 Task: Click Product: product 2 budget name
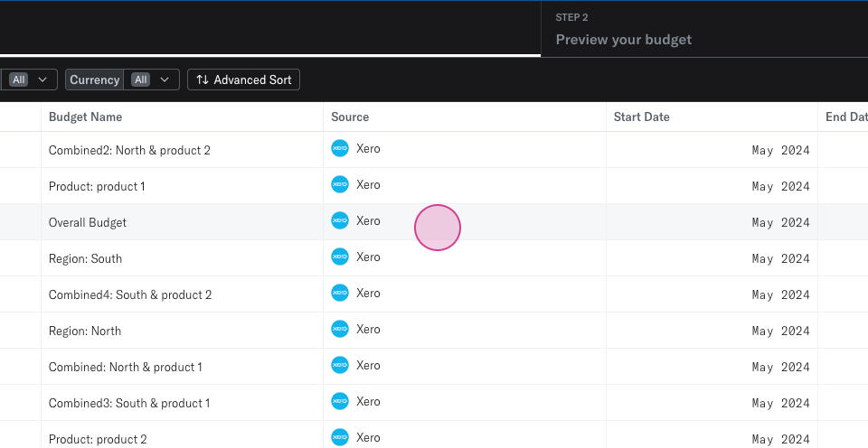98,439
